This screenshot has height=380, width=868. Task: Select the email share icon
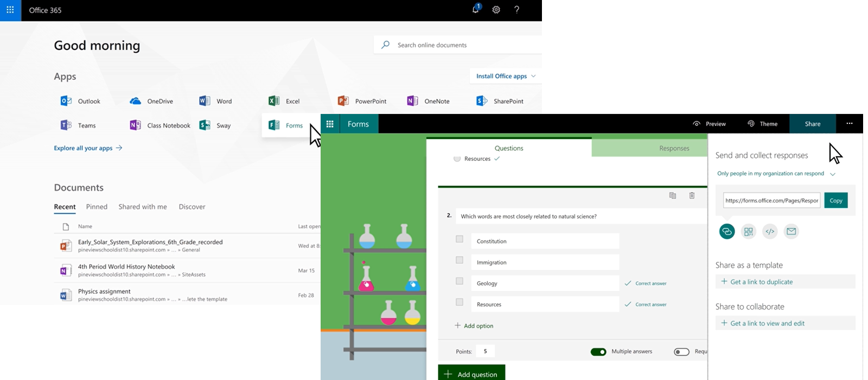[x=792, y=232]
